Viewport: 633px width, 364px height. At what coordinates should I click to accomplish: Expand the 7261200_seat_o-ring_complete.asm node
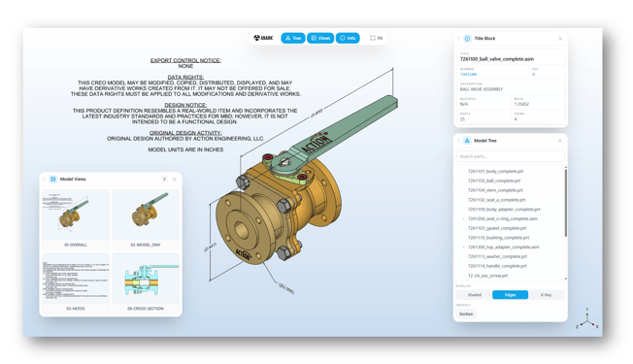pos(463,218)
